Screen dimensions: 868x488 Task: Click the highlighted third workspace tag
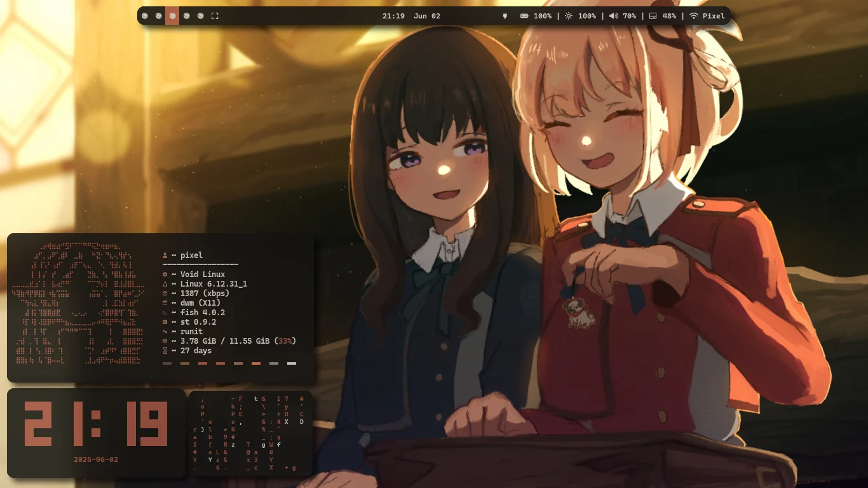pos(172,16)
